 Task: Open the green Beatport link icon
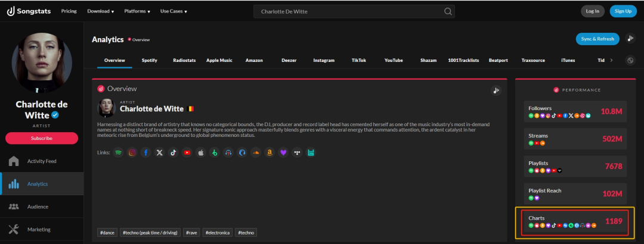pyautogui.click(x=215, y=152)
